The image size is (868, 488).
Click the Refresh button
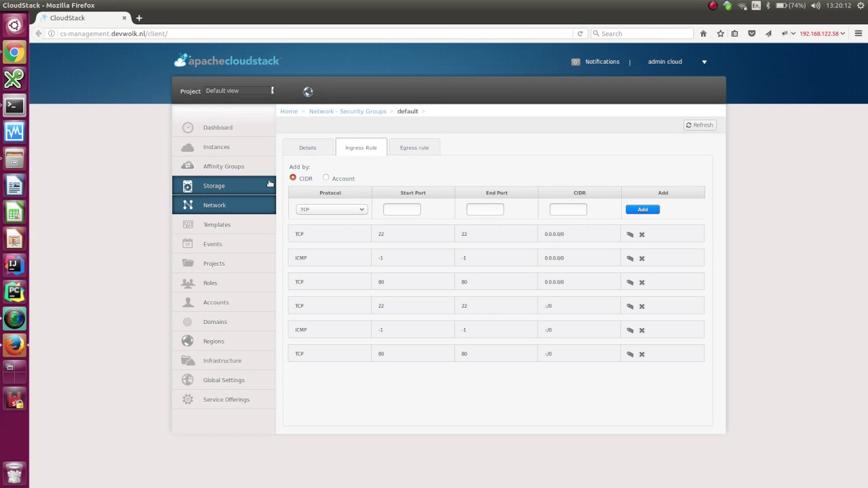700,125
